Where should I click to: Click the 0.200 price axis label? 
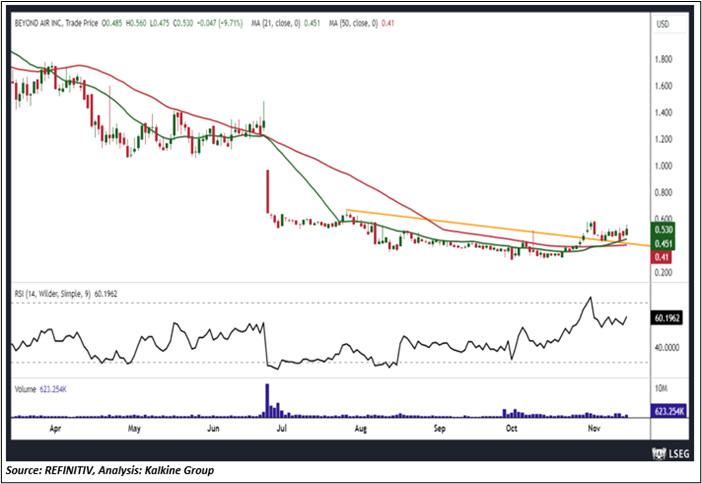coord(664,272)
